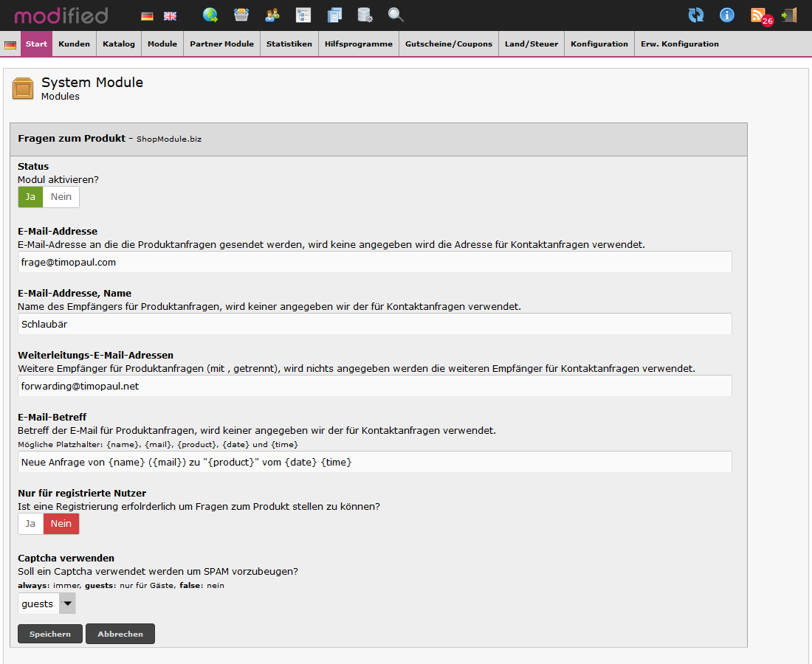Disable the module by clicking Nein
Viewport: 812px width, 664px height.
tap(61, 196)
